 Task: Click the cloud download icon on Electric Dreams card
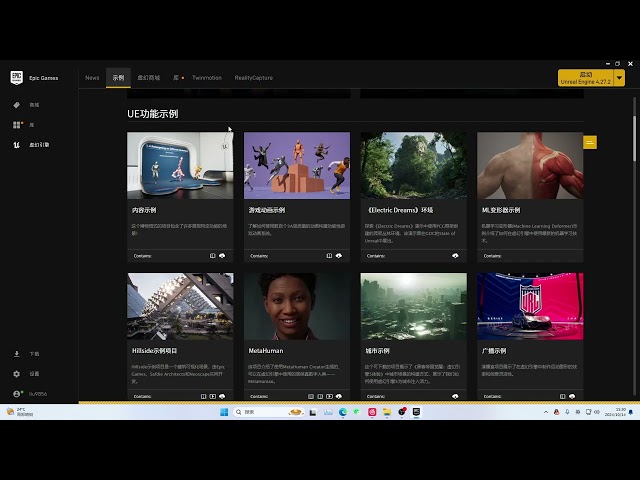pos(455,256)
